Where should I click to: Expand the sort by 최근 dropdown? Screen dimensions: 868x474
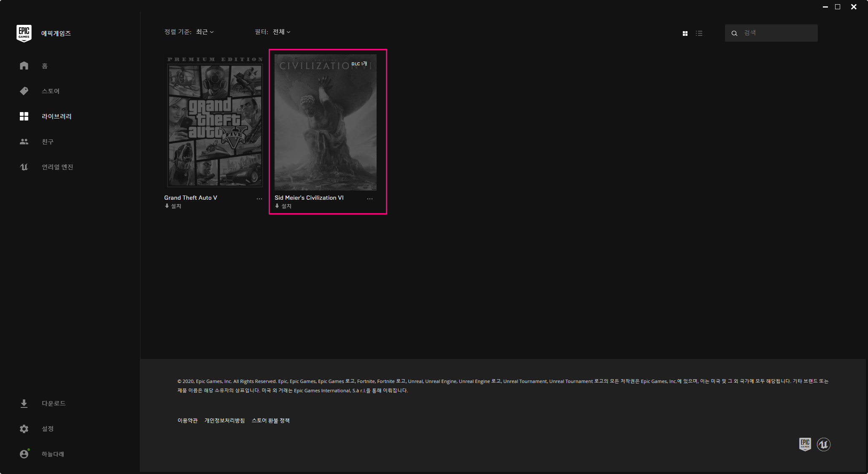[x=205, y=32]
